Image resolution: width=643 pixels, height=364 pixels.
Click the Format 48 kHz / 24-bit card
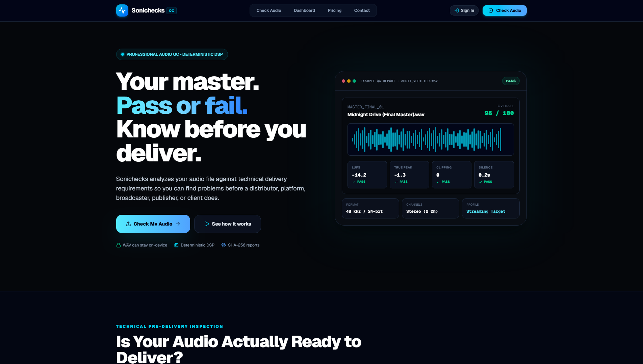click(x=370, y=208)
